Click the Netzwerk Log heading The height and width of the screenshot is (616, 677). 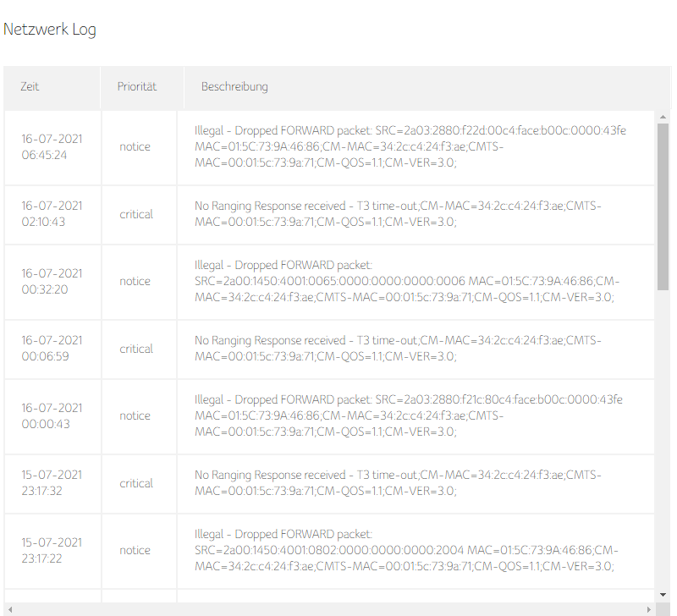pyautogui.click(x=50, y=30)
